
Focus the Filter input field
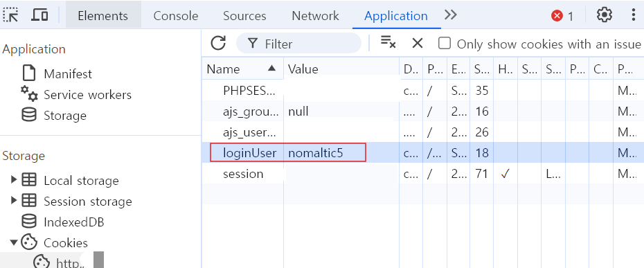(298, 43)
